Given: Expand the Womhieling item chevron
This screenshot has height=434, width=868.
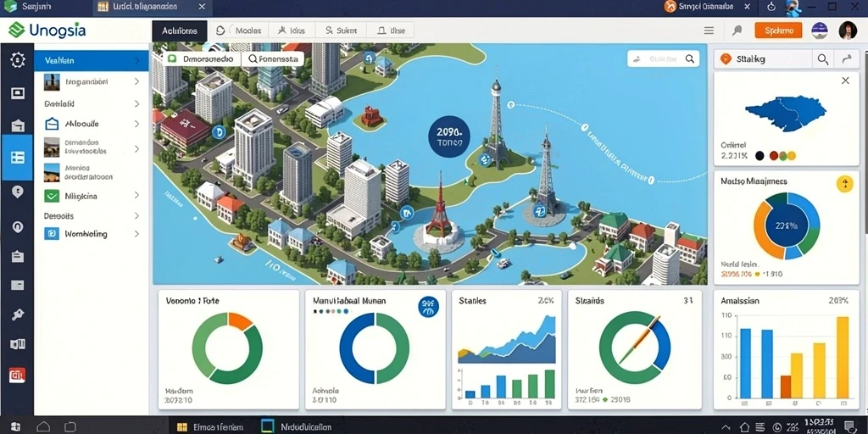Looking at the screenshot, I should [136, 234].
